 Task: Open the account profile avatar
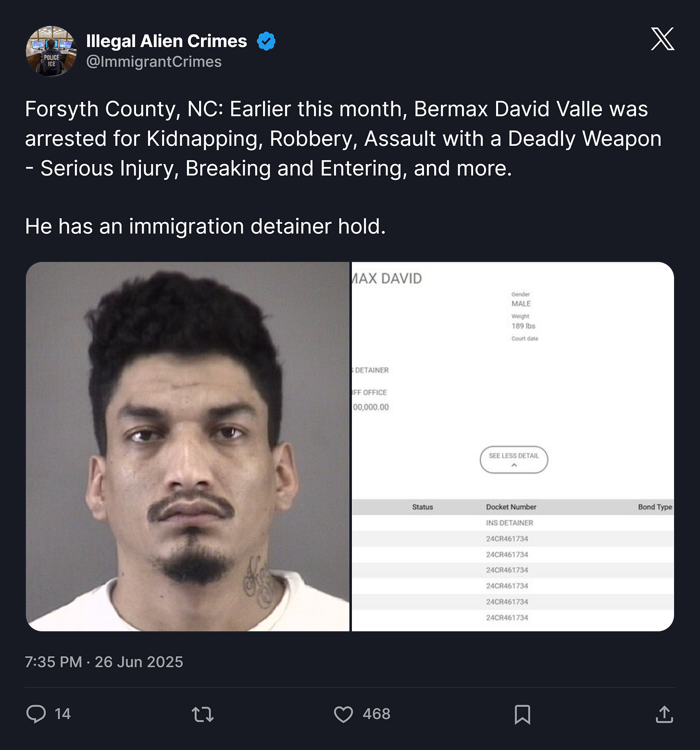(x=51, y=51)
